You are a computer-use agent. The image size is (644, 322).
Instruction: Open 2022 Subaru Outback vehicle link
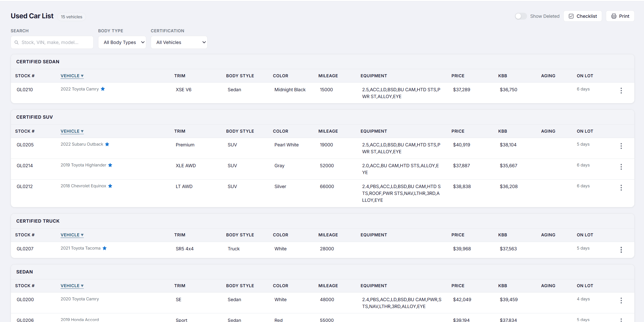tap(82, 144)
